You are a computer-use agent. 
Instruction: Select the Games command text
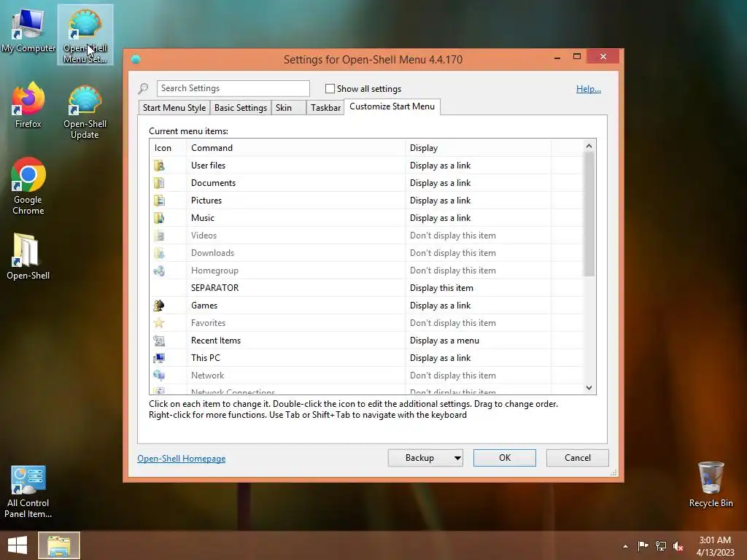click(204, 306)
